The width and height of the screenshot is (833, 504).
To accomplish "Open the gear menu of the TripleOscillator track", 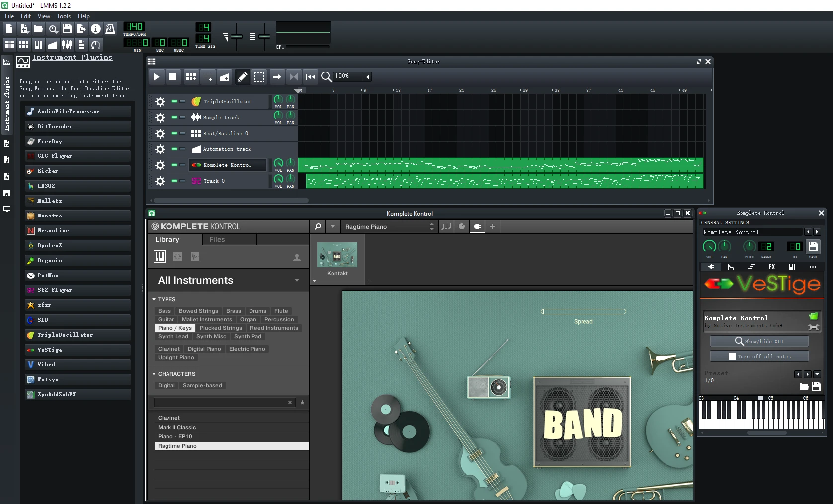I will [160, 102].
